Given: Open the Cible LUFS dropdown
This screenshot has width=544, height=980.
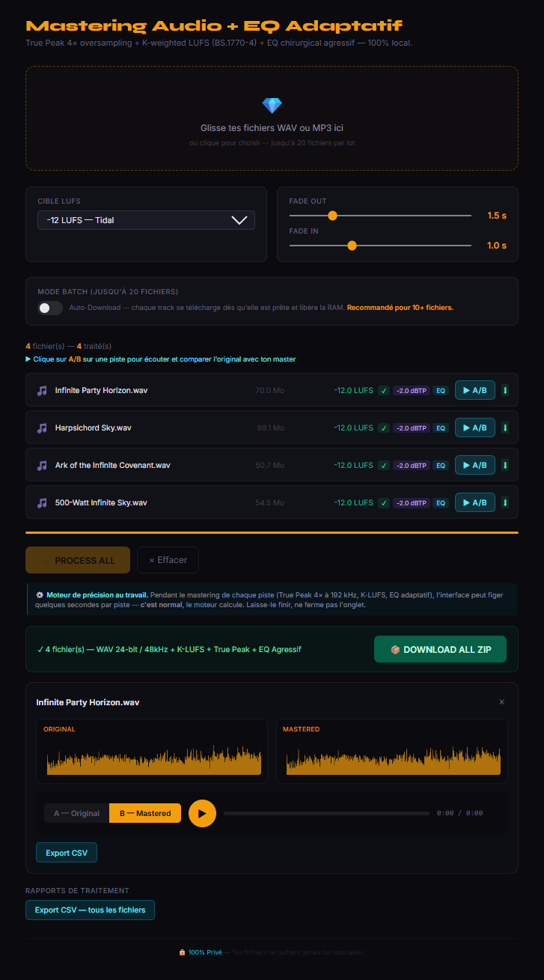Looking at the screenshot, I should [146, 220].
